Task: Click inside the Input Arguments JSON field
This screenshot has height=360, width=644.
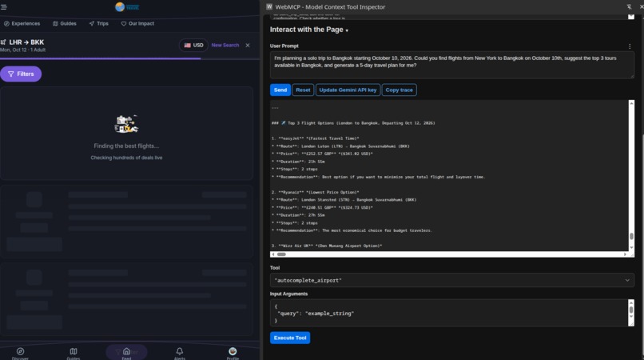Action: (x=449, y=313)
